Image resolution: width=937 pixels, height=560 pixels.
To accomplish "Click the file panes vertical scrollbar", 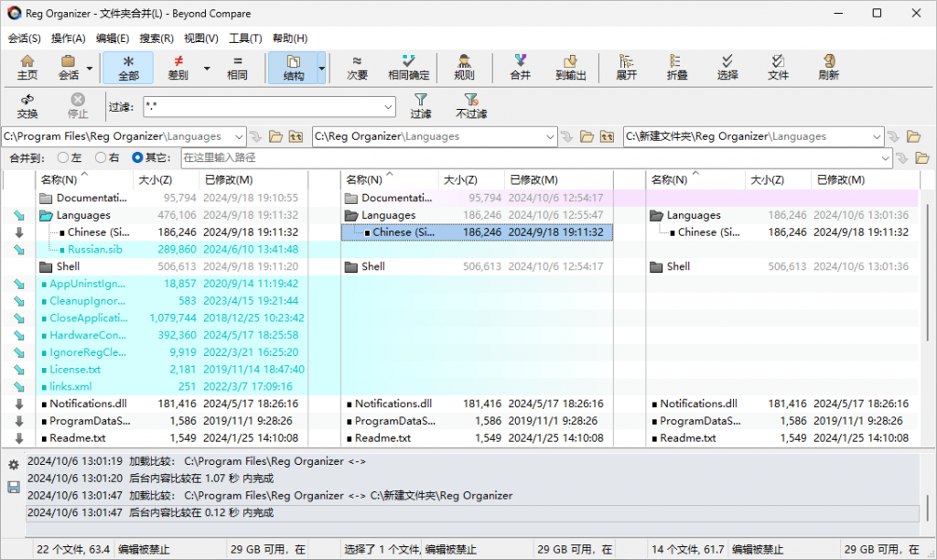I will point(927,272).
